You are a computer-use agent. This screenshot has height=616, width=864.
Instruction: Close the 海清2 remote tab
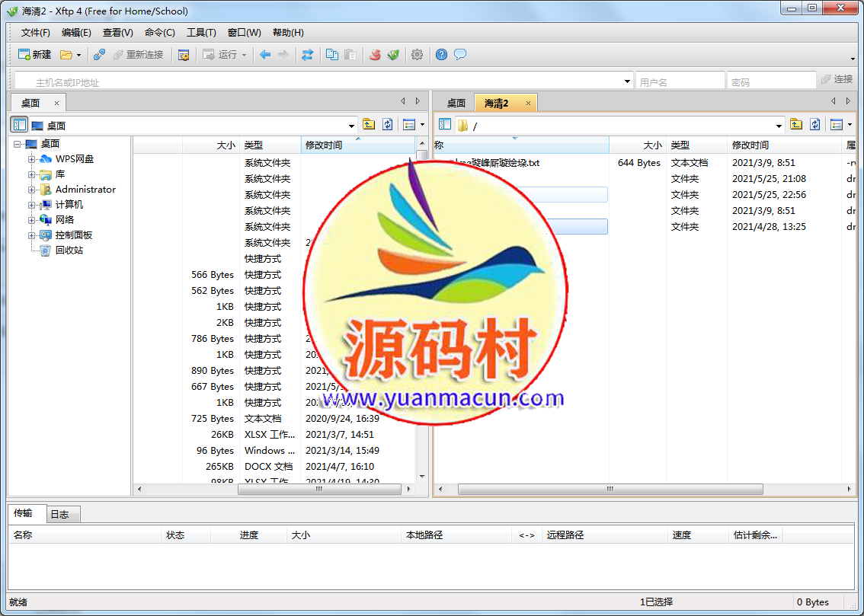526,103
